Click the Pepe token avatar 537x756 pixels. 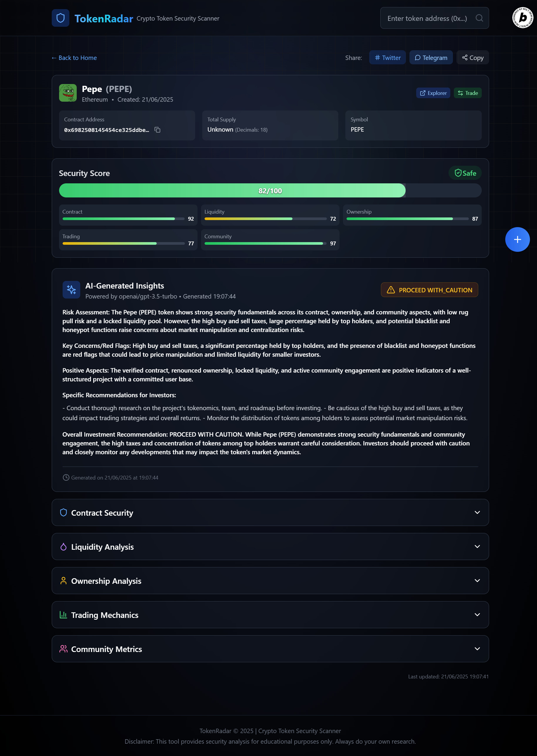point(68,93)
